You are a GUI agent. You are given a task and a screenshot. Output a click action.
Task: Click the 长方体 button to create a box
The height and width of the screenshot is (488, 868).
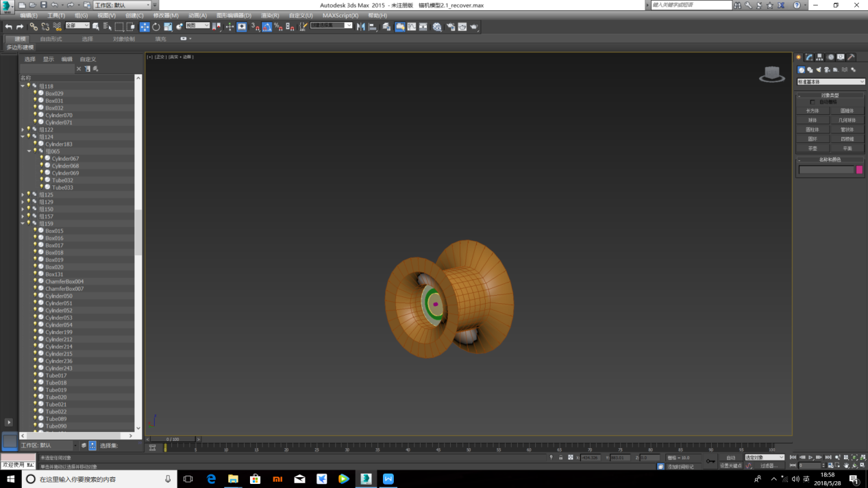813,111
